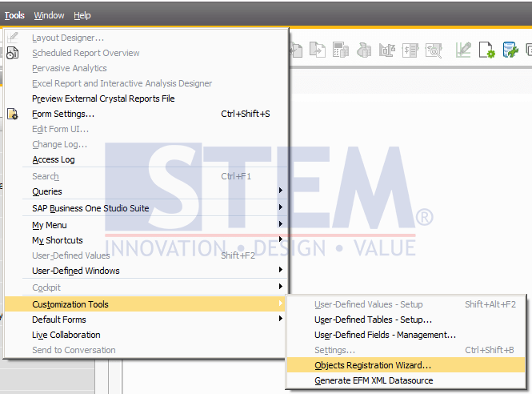Select User-Defined Values entry
532x394 pixels.
146,255
